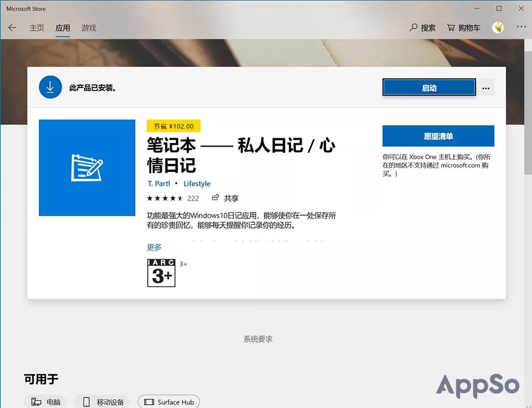Maximize the Microsoft Store window
532x408 pixels.
point(499,9)
